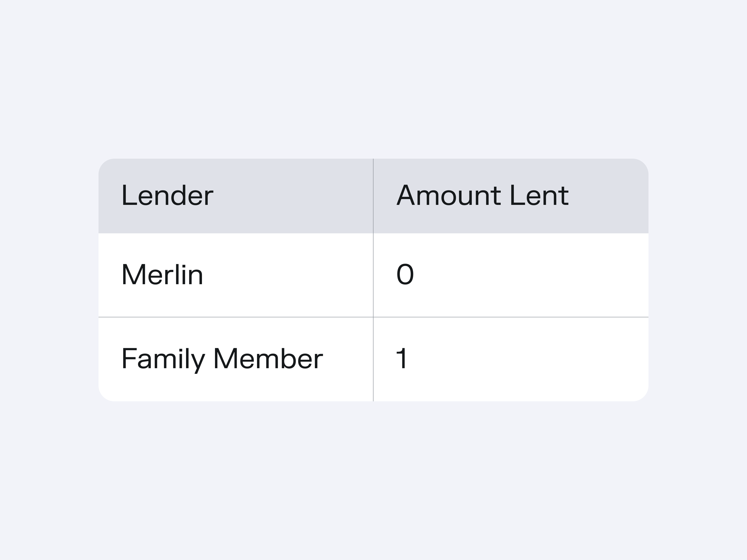Click the Lender column header
The height and width of the screenshot is (560, 747).
point(167,196)
